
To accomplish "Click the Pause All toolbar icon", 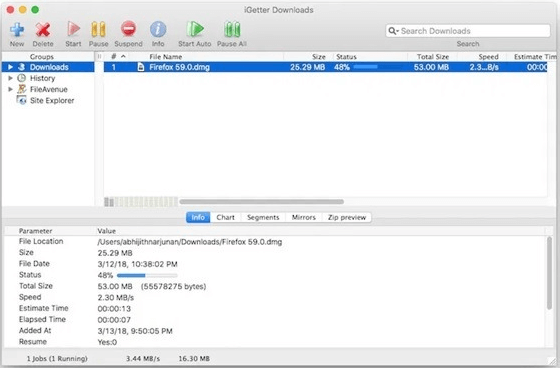I will tap(232, 29).
